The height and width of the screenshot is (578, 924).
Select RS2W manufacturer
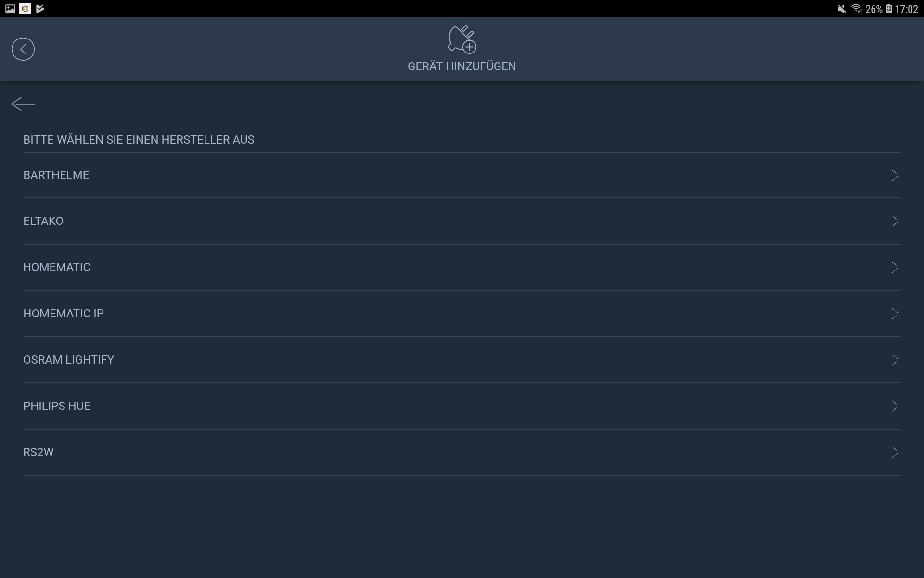(38, 452)
